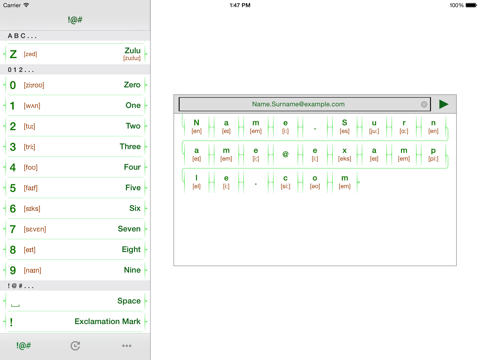Select the 3 Three row
The width and height of the screenshot is (480, 360).
75,147
